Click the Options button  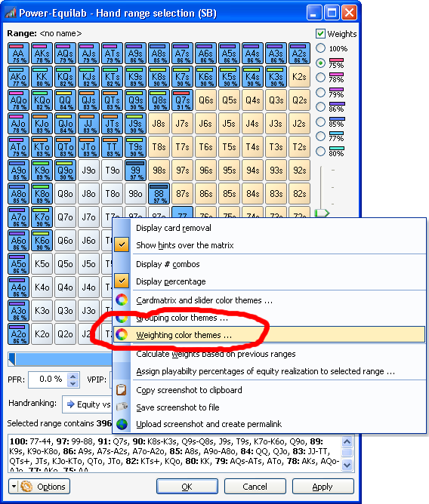[39, 487]
